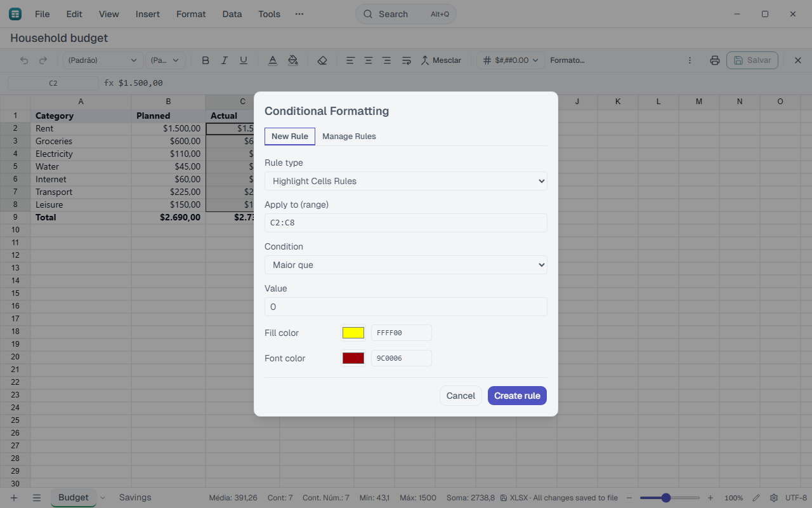Select the Total planned cell $2.690,00

tap(168, 217)
